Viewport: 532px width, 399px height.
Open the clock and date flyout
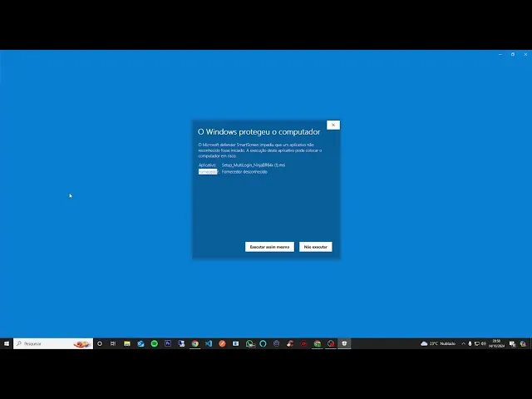(496, 343)
